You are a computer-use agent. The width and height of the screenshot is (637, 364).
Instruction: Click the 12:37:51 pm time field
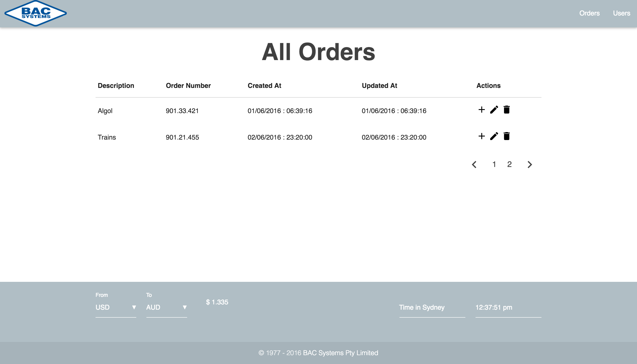pyautogui.click(x=508, y=307)
